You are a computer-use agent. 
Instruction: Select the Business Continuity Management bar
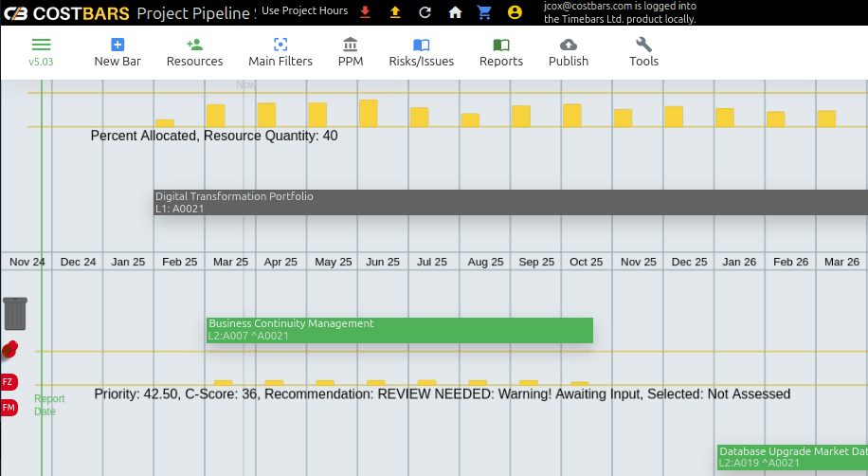pyautogui.click(x=400, y=330)
